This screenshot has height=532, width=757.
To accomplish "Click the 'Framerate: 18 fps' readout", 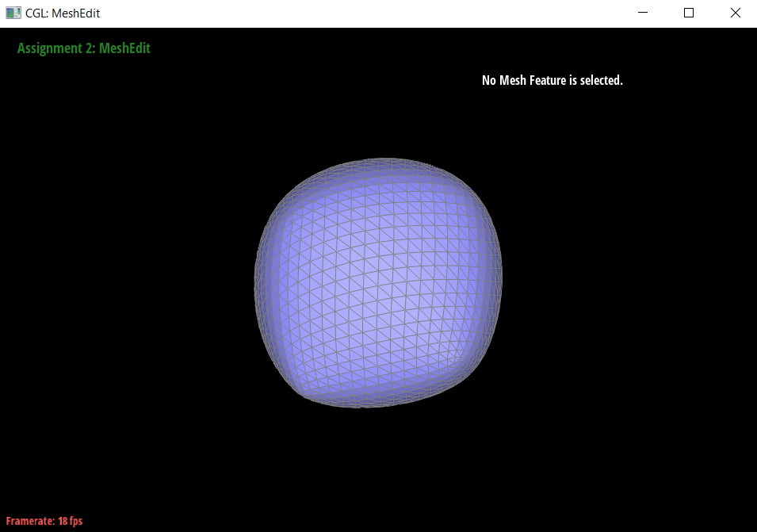I will pos(44,521).
